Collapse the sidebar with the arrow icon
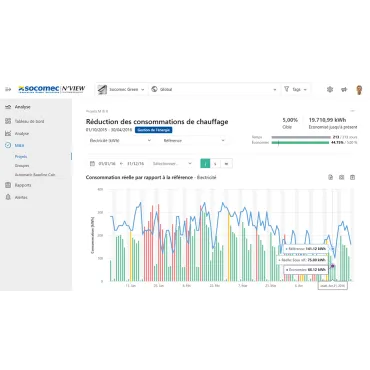This screenshot has height=370, width=370. pos(8,89)
